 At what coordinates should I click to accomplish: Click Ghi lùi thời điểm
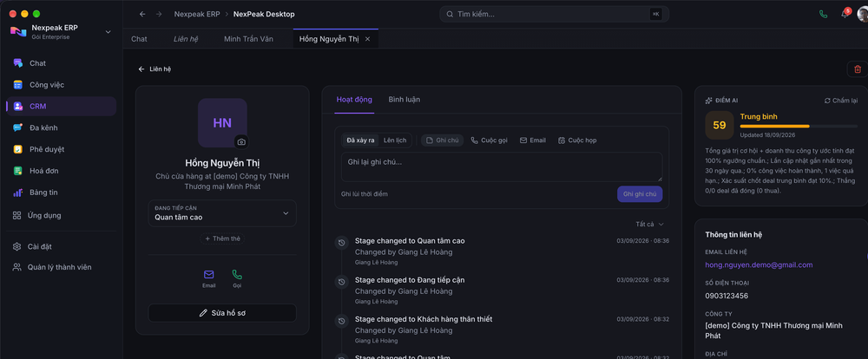[365, 194]
